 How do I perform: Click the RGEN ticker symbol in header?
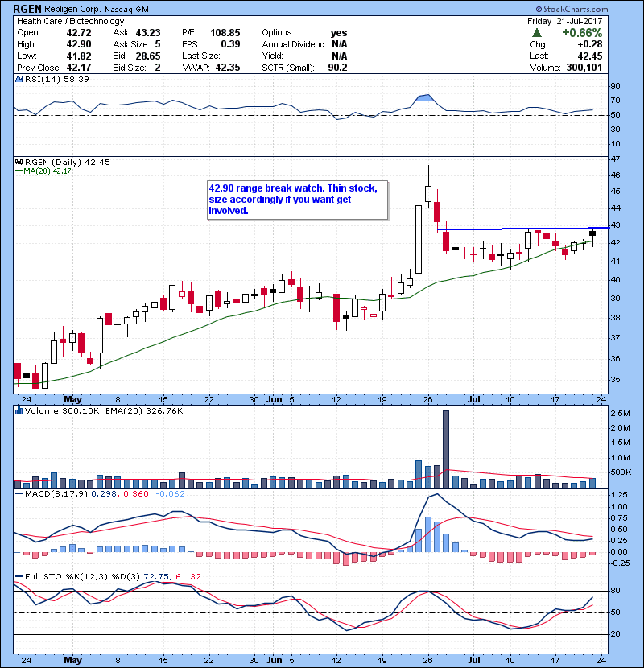click(27, 9)
